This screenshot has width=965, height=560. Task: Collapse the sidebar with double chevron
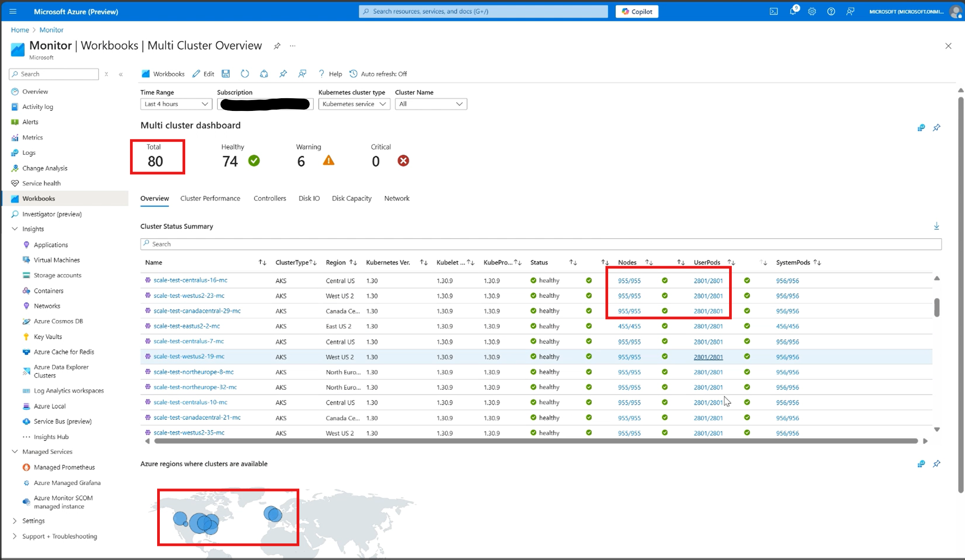tap(121, 74)
